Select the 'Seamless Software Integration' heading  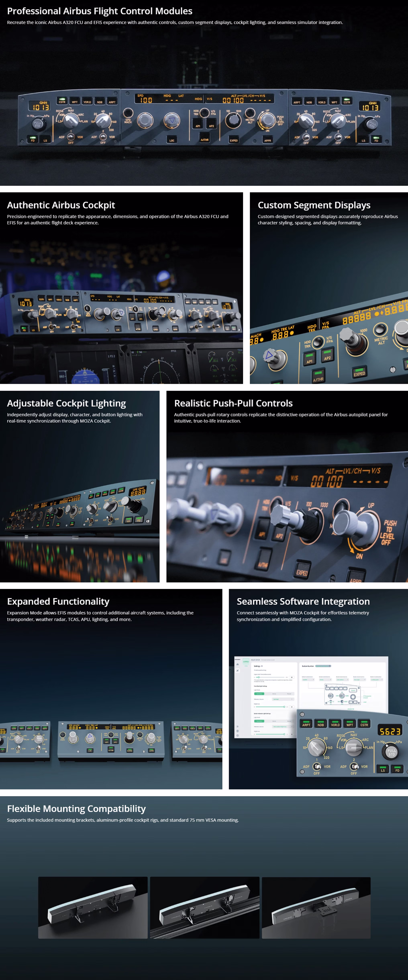tap(303, 602)
